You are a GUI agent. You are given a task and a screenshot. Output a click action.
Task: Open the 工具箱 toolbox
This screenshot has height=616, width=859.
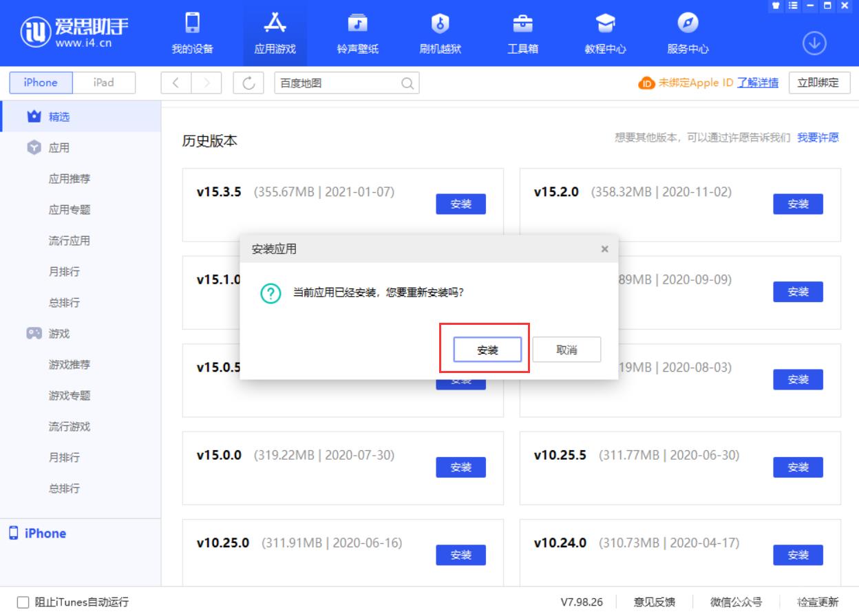(522, 33)
